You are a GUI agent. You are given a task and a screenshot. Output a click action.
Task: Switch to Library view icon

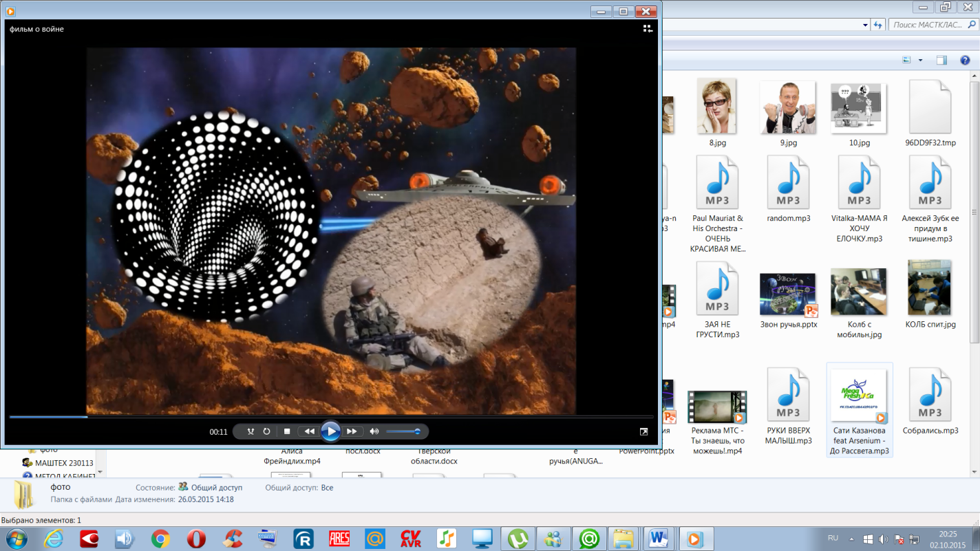click(648, 29)
